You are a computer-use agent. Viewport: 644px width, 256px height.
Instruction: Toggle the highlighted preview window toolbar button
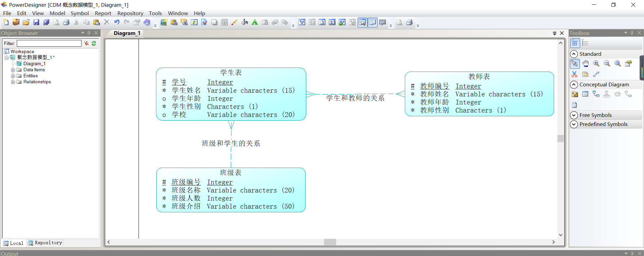(363, 23)
